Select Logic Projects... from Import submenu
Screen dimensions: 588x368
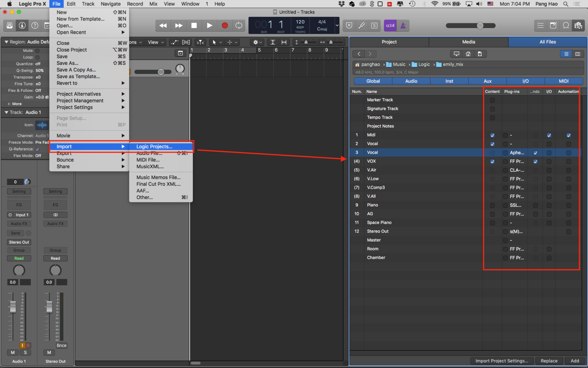[154, 146]
